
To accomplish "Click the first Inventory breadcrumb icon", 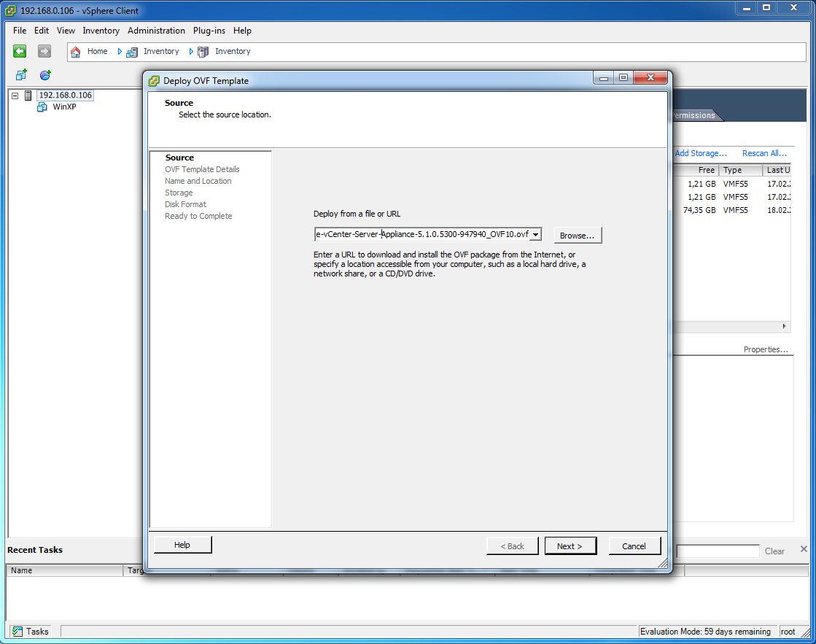I will [x=132, y=52].
